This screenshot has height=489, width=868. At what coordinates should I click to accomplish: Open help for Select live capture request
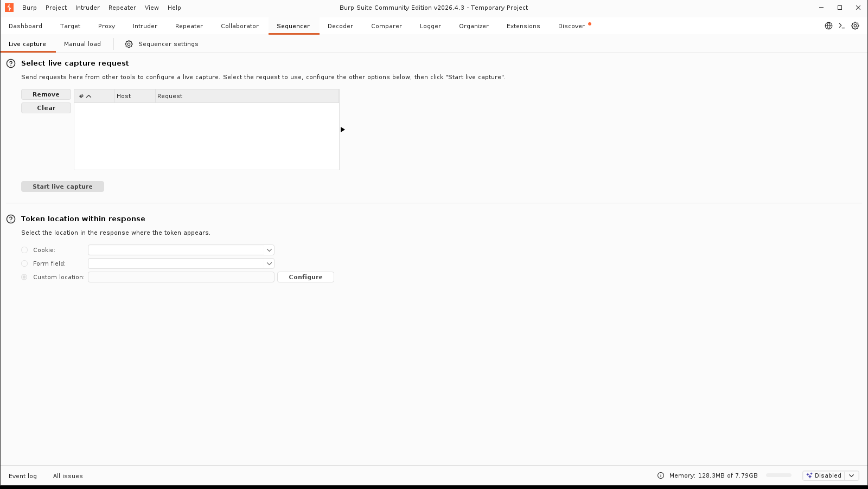11,63
